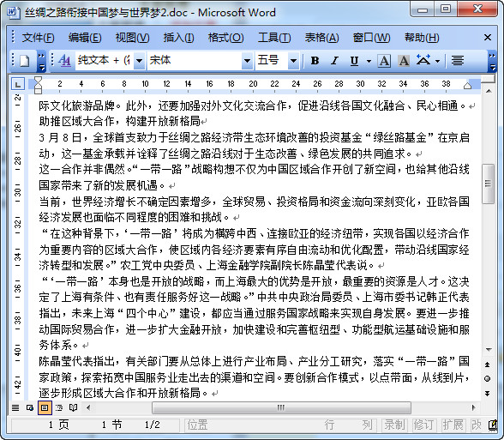Viewport: 504px width, 440px height.
Task: Open the 格式(O) menu
Action: pos(225,38)
